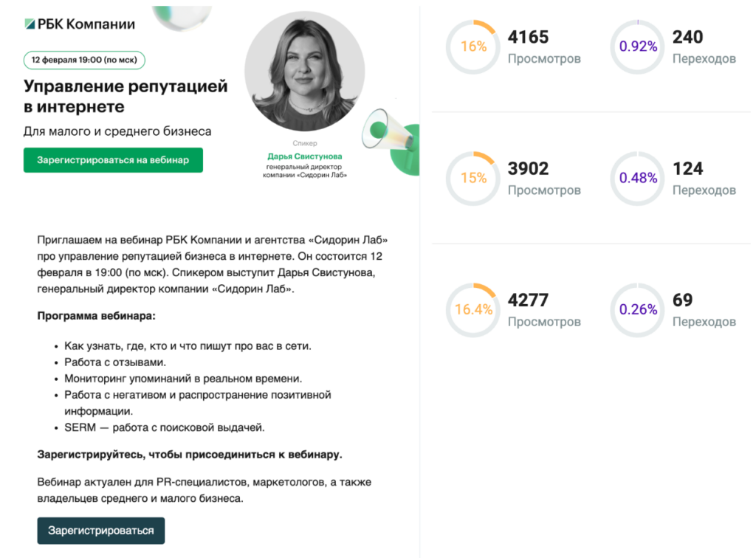Viewport: 756px width, 558px height.
Task: Click the 16% orange progress ring
Action: (473, 46)
